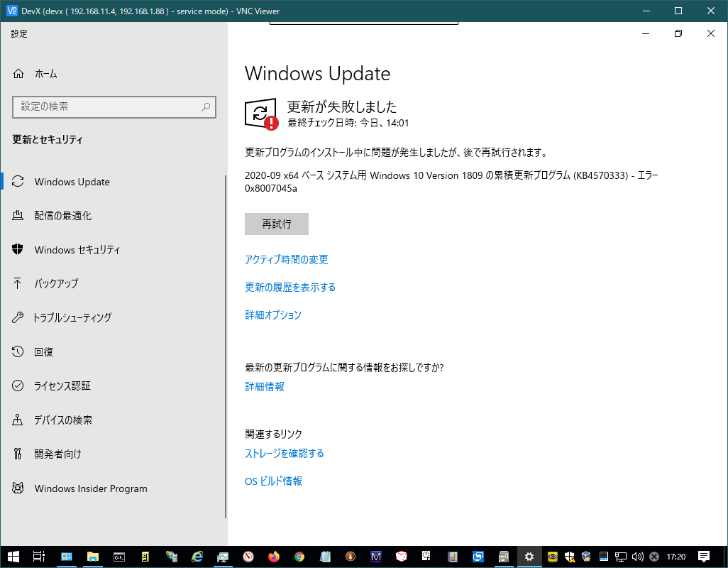Click the update failed status icon

coord(261,114)
